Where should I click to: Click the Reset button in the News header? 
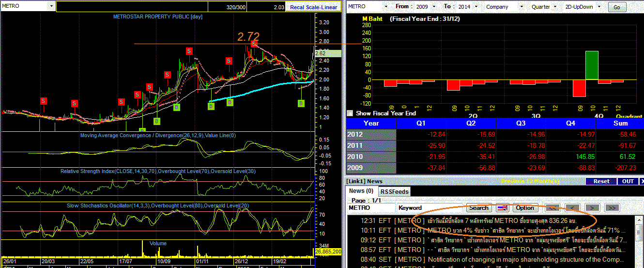click(601, 181)
